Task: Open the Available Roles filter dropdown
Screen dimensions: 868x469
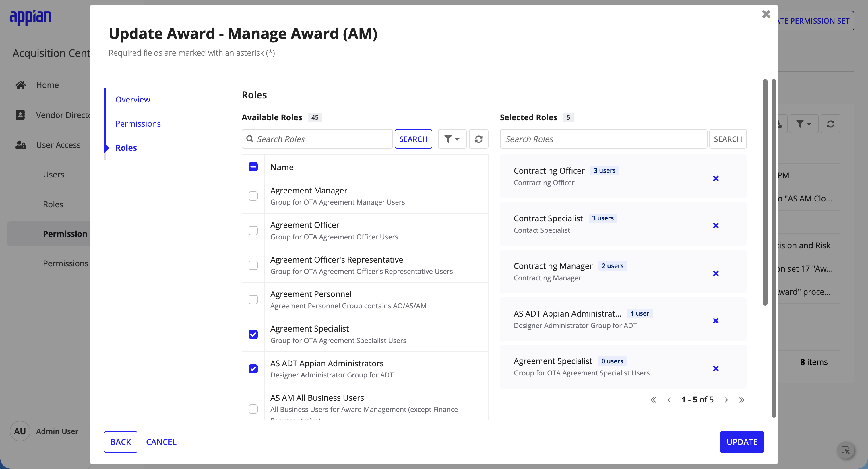Action: (x=452, y=139)
